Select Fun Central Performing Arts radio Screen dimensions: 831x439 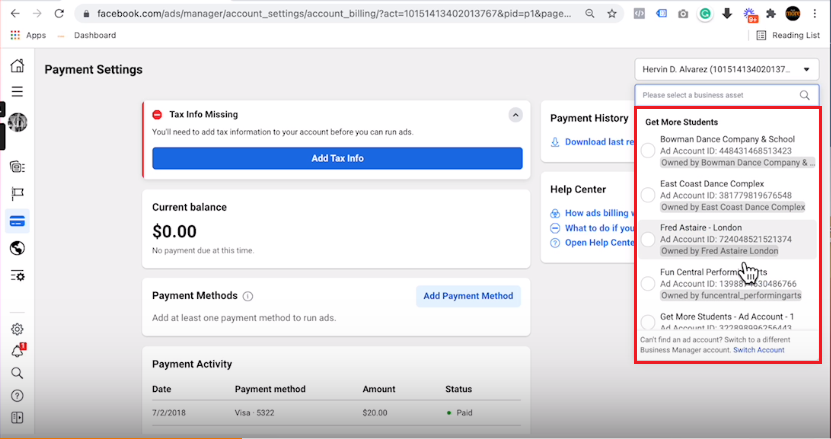coord(648,283)
